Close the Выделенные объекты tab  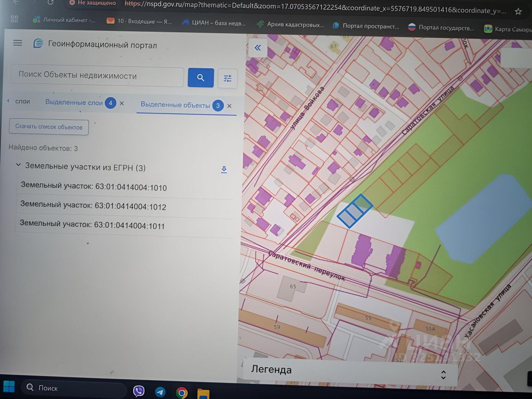coord(229,106)
